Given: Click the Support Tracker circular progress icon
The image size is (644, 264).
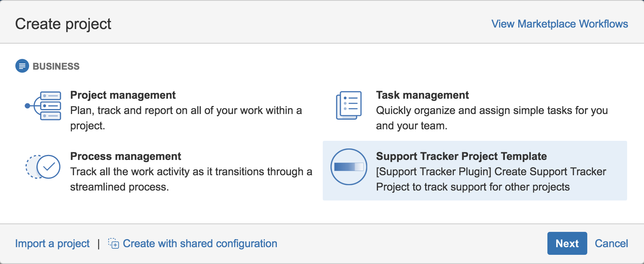Looking at the screenshot, I should (x=349, y=167).
